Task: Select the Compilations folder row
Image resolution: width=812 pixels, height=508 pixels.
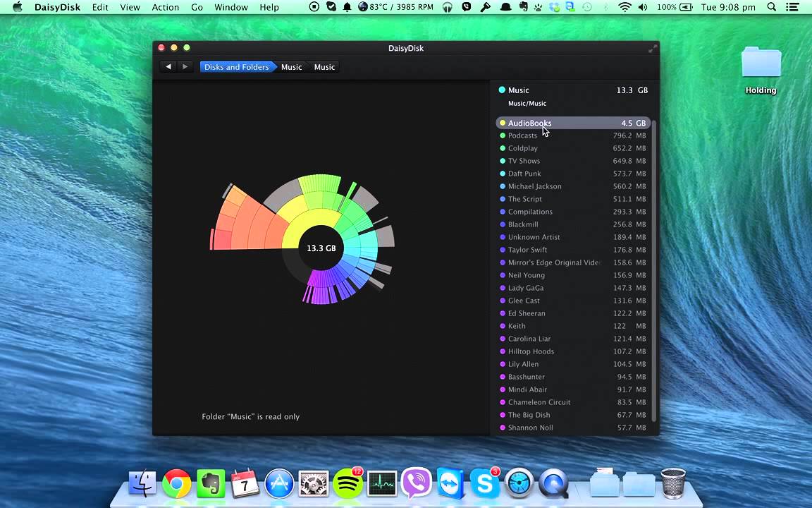Action: (573, 212)
